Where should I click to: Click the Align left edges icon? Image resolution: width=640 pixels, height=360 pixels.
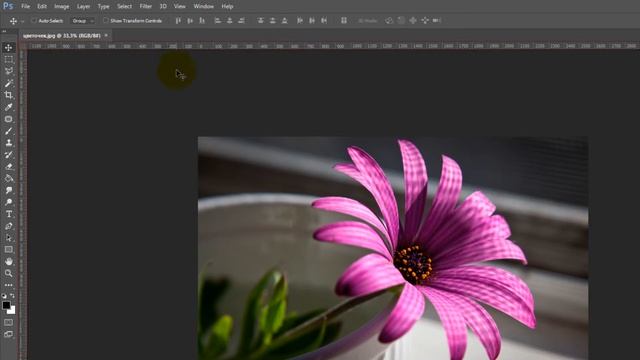[x=218, y=20]
